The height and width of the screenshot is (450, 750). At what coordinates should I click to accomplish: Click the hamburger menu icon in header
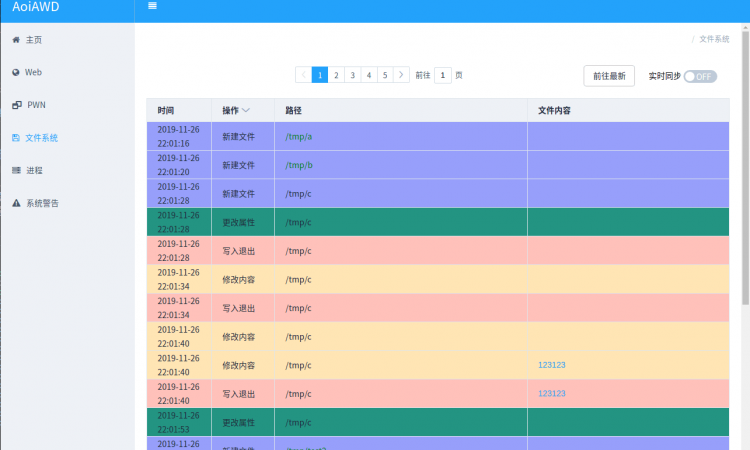click(152, 6)
